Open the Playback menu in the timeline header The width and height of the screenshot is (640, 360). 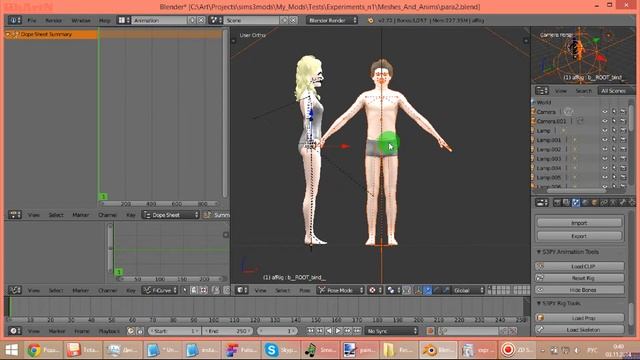pos(109,331)
